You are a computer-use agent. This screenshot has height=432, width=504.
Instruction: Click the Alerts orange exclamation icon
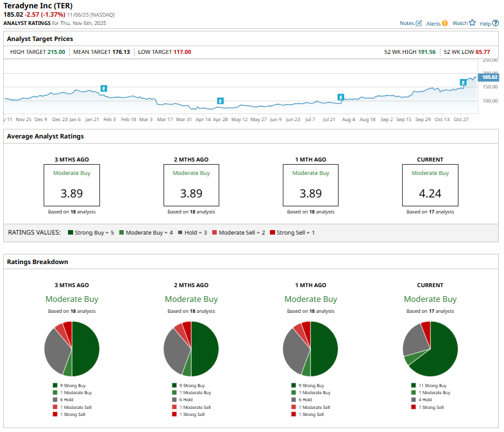(x=444, y=23)
